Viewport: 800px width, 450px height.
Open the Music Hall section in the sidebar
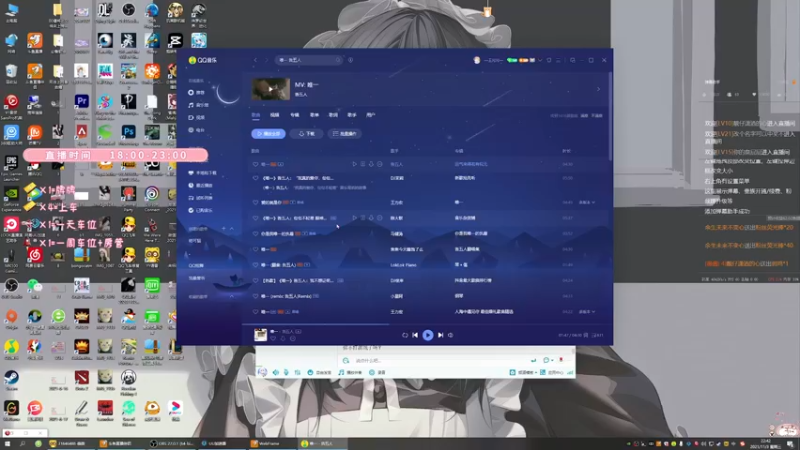coord(198,105)
